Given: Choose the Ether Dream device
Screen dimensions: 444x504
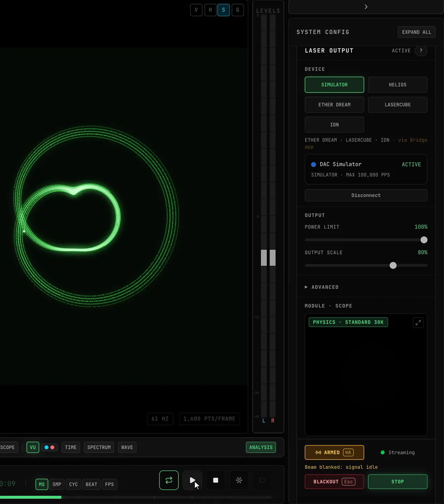Looking at the screenshot, I should (334, 105).
